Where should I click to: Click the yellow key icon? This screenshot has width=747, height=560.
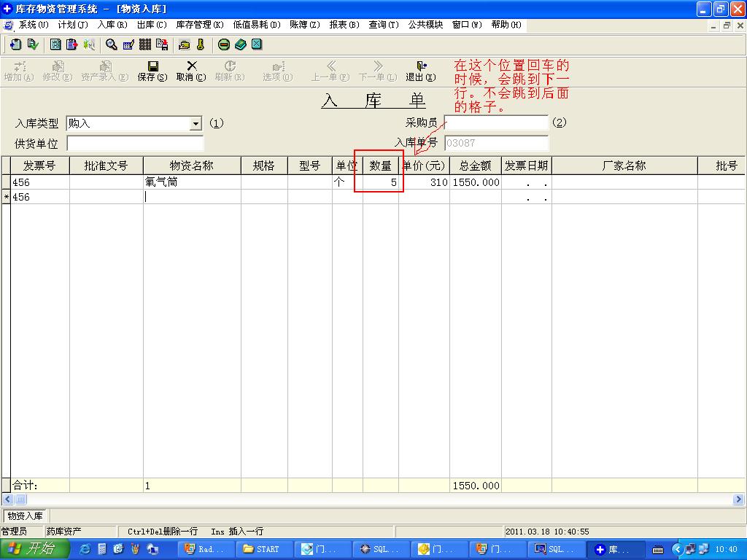[x=201, y=44]
